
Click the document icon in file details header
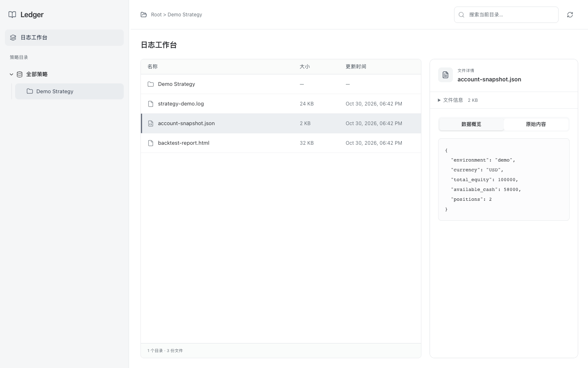click(x=445, y=75)
